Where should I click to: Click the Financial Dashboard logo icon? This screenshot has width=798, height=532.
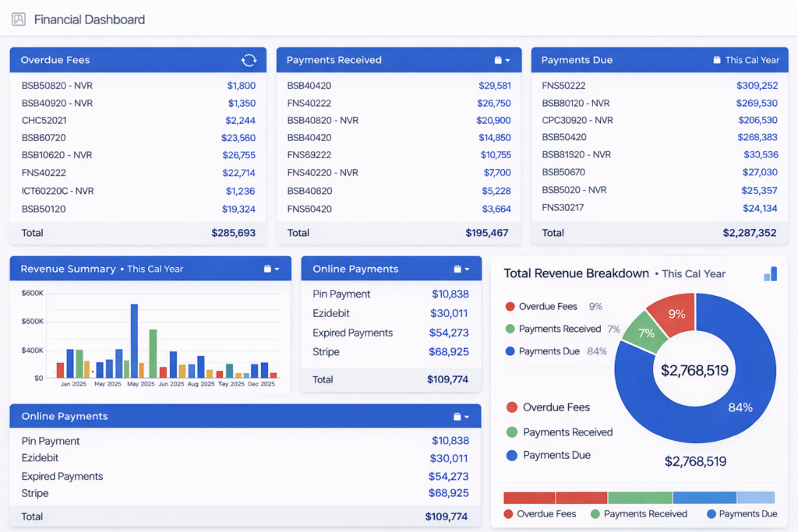click(19, 19)
